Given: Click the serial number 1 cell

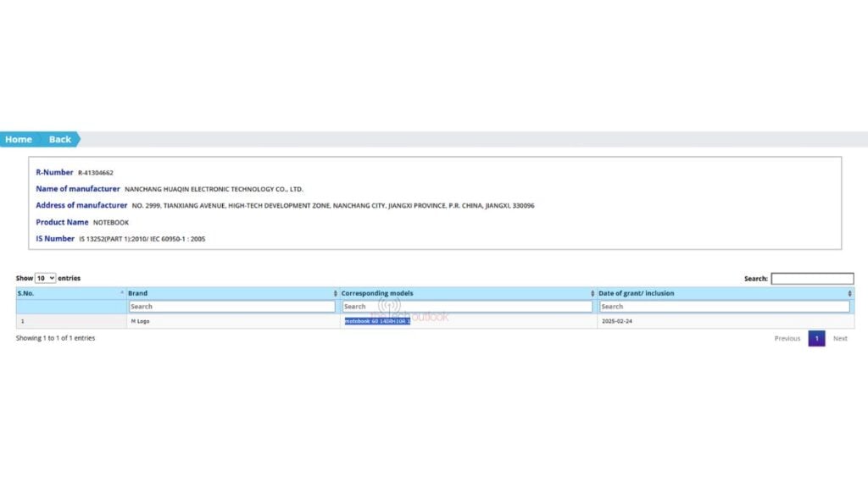Looking at the screenshot, I should (23, 322).
